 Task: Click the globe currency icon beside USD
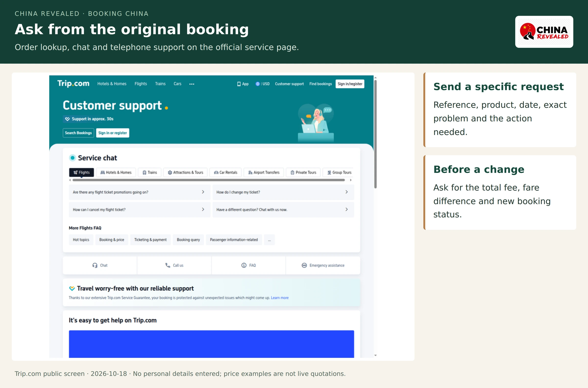(x=257, y=84)
